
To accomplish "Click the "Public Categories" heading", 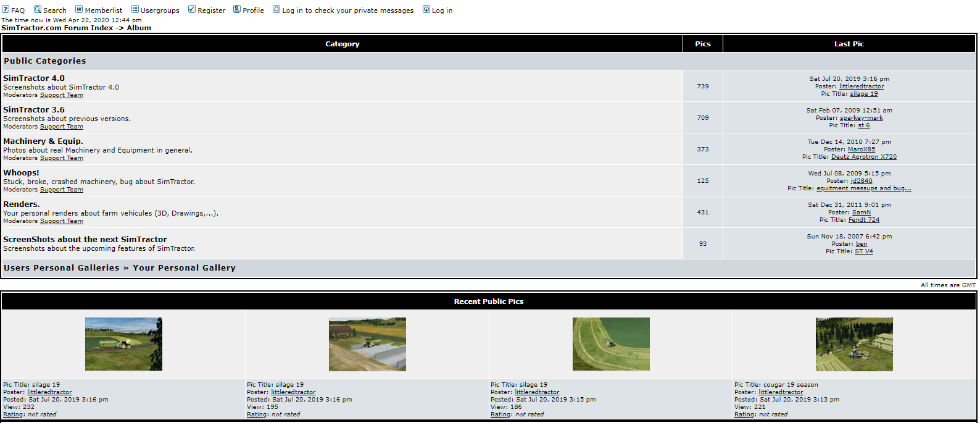I will (x=45, y=61).
